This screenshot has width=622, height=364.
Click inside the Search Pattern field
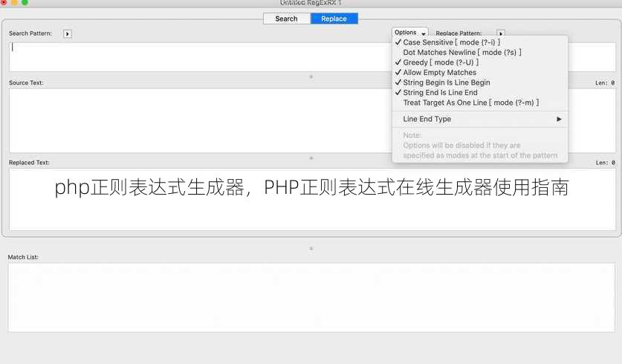tap(201, 57)
